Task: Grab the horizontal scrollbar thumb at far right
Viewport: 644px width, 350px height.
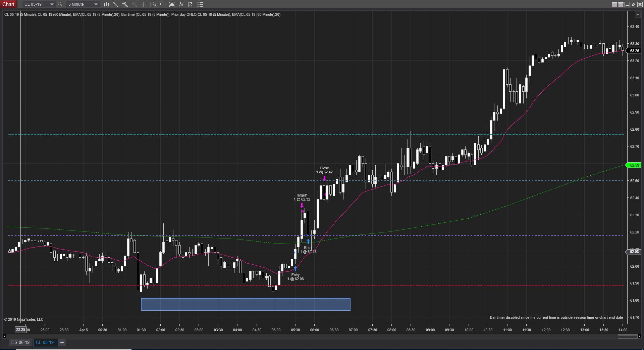Action: (628, 336)
